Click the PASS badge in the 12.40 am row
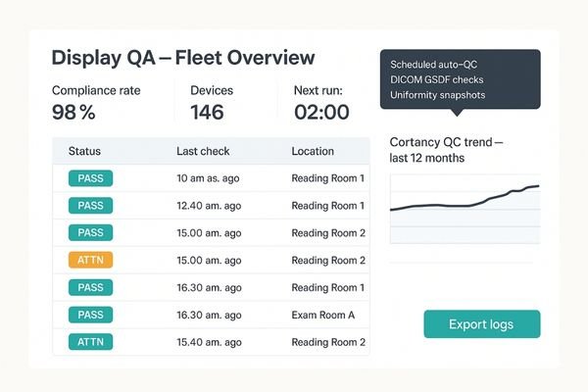 click(x=90, y=206)
